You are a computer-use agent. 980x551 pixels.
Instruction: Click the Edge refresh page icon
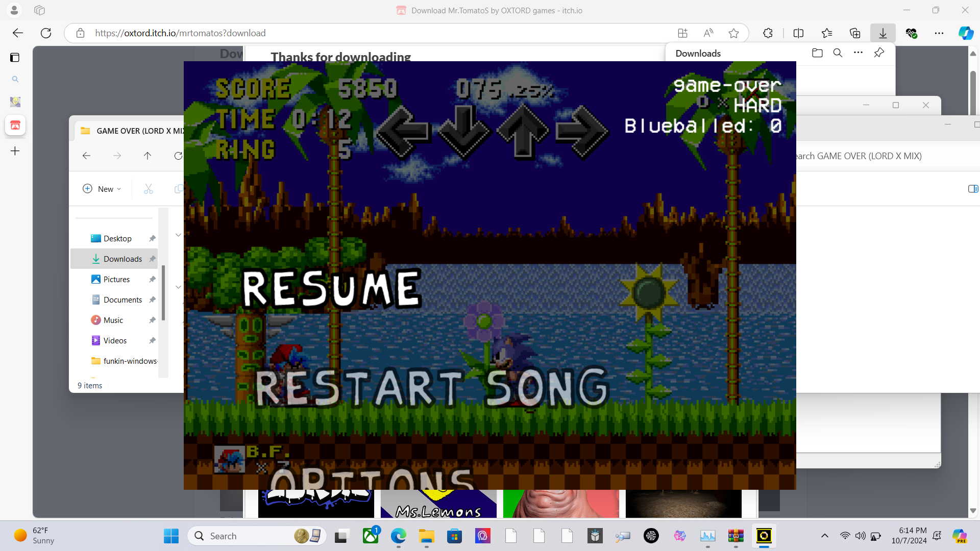tap(46, 33)
